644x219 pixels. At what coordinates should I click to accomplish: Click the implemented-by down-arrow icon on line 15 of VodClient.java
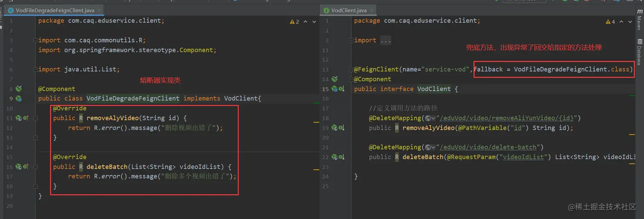click(342, 89)
